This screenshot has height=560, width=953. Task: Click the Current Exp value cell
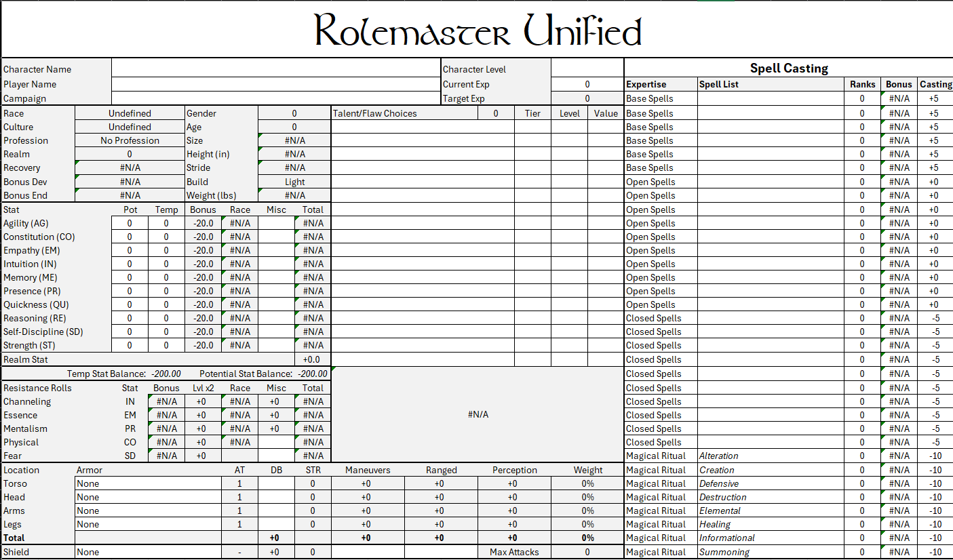pyautogui.click(x=587, y=84)
